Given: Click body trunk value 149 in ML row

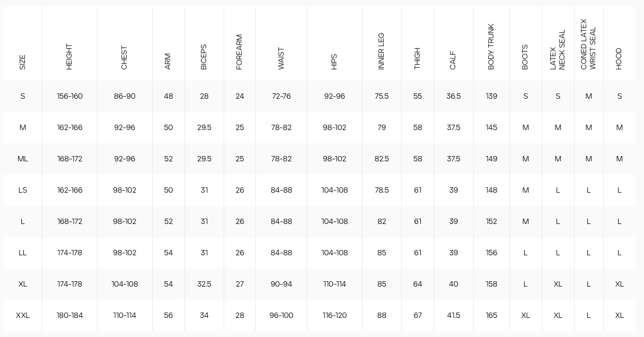Looking at the screenshot, I should 491,159.
